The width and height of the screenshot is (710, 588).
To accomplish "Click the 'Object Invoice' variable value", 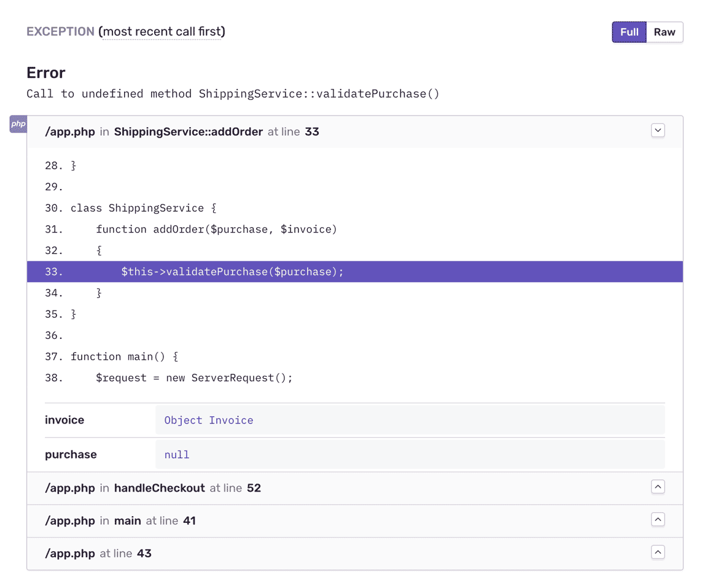I will click(209, 420).
